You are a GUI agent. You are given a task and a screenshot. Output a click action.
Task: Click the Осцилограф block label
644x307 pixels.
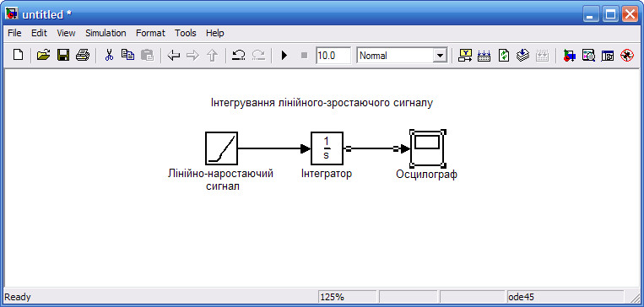(427, 175)
